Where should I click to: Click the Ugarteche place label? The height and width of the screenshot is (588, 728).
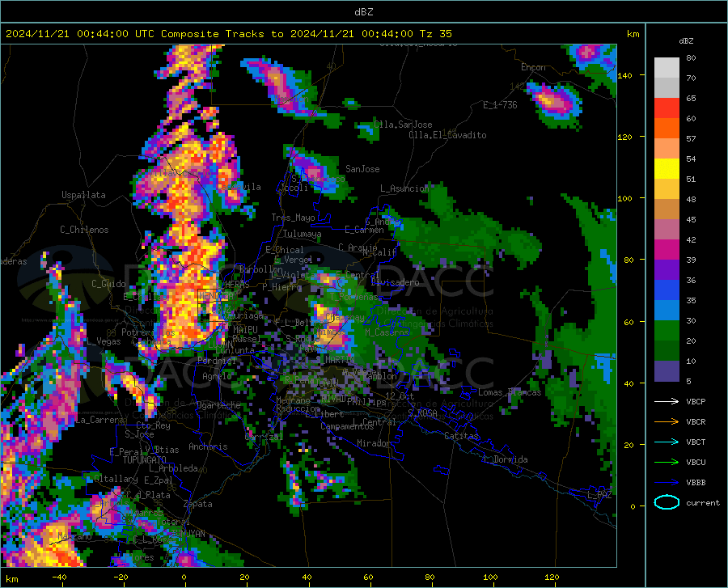click(x=218, y=405)
